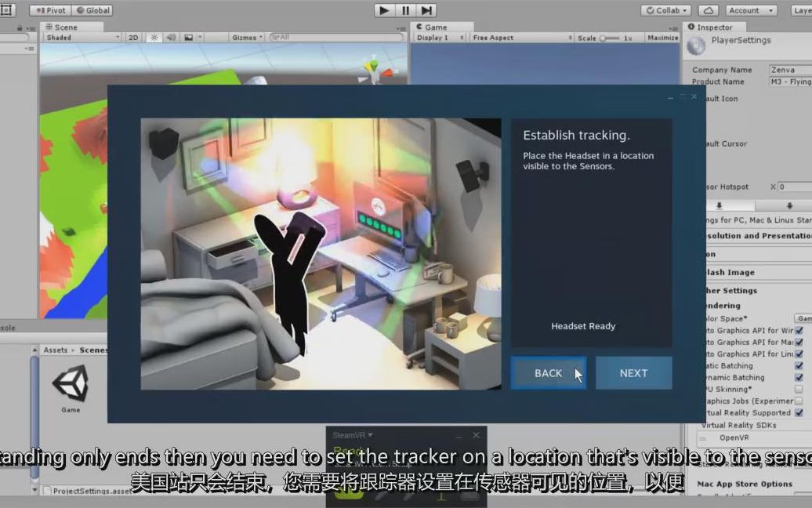Image resolution: width=812 pixels, height=508 pixels.
Task: Enable GPU Skinning in Player Settings
Action: coord(799,388)
